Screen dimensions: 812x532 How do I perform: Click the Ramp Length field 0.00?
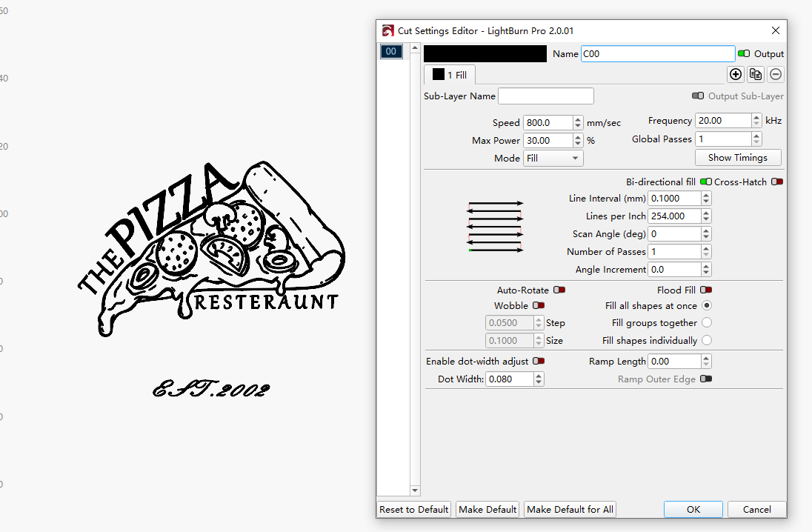(x=674, y=361)
